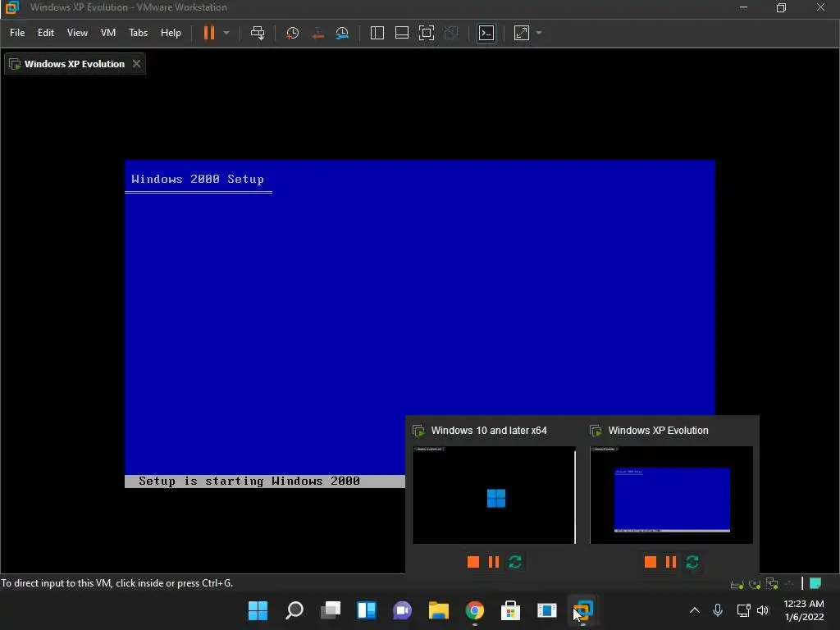Enter full screen mode
This screenshot has width=840, height=630.
427,33
